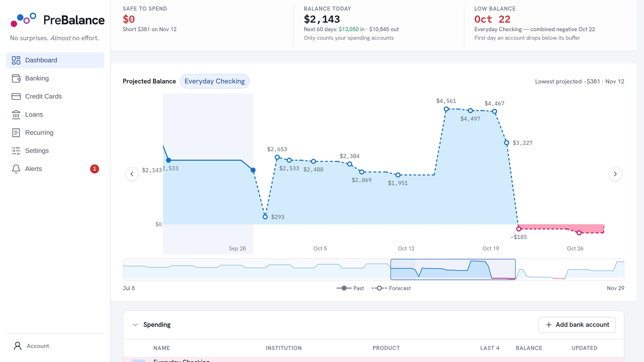Click the PreBalance logo

(x=58, y=20)
